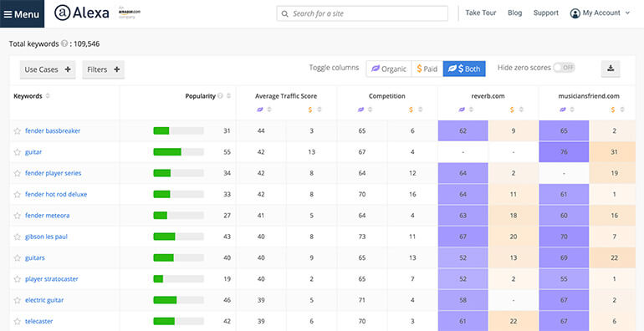
Task: Star the 'fender bassbreaker' keyword
Action: pyautogui.click(x=17, y=131)
